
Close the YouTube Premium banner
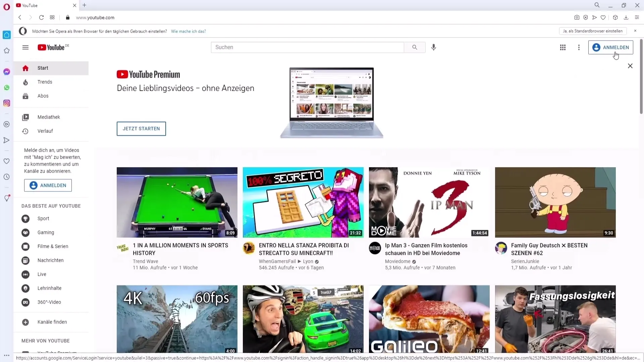[631, 66]
